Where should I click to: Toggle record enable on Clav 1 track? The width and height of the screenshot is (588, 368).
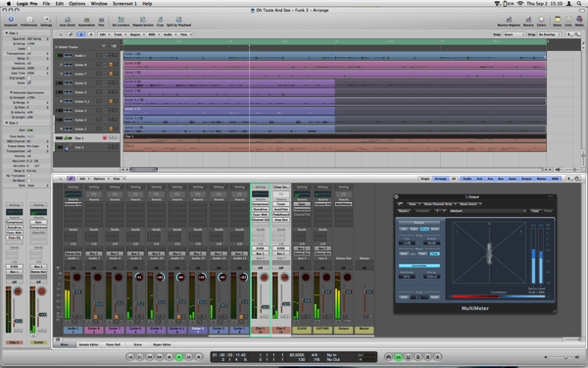(105, 137)
